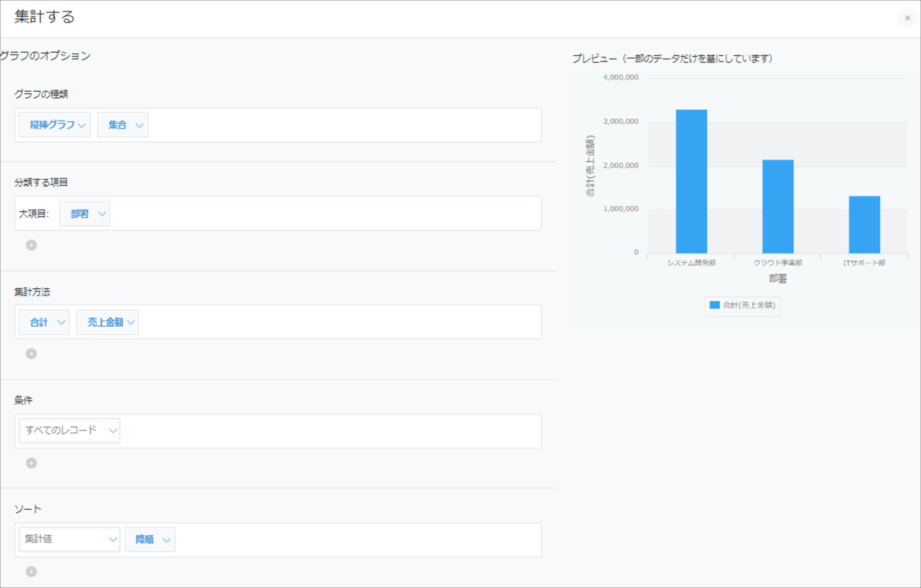921x588 pixels.
Task: Add a 条件 with plus icon
Action: click(x=31, y=463)
